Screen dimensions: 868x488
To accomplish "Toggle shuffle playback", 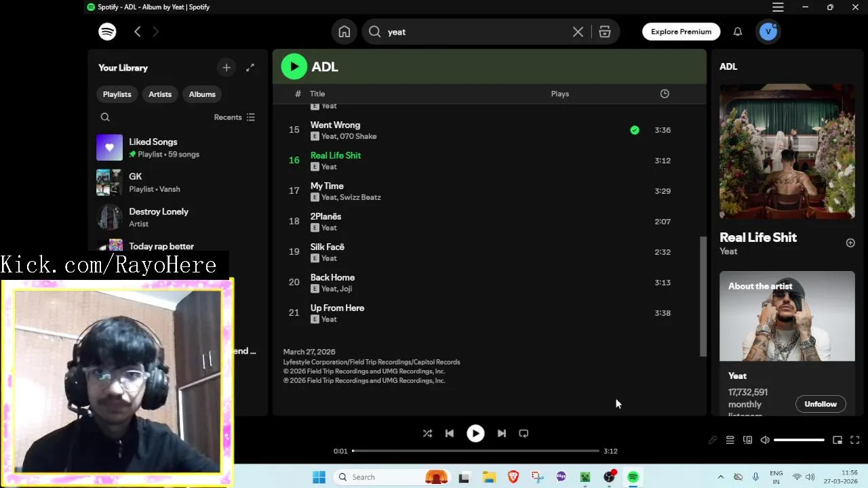I will point(427,433).
